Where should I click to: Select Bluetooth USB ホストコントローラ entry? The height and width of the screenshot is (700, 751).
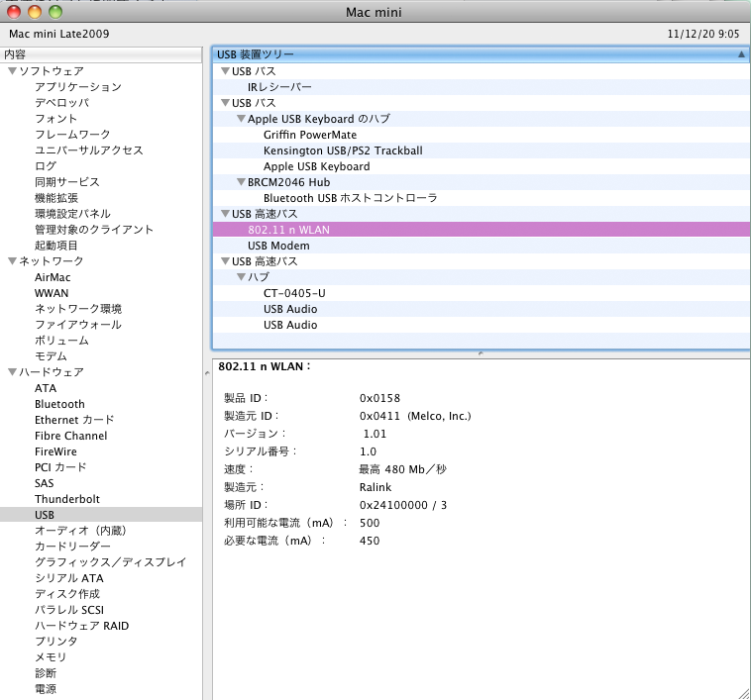pyautogui.click(x=350, y=198)
